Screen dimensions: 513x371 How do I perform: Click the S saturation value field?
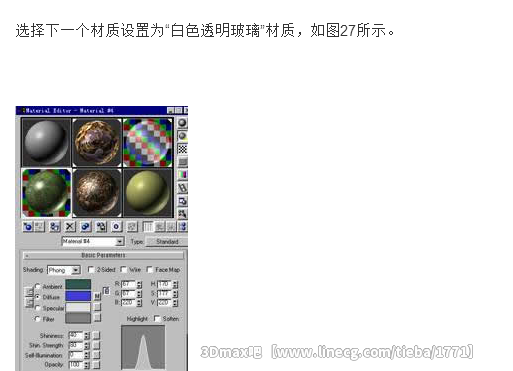coord(165,294)
